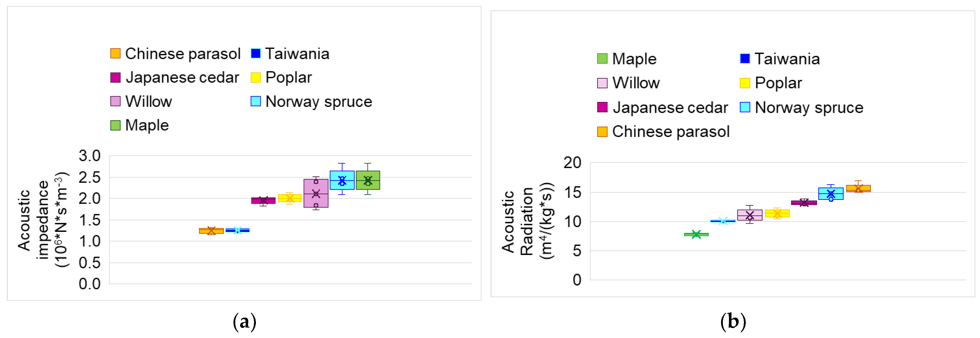This screenshot has height=338, width=980.
Task: Select the pink Willow legend swatch in chart (a)
Action: pyautogui.click(x=115, y=102)
